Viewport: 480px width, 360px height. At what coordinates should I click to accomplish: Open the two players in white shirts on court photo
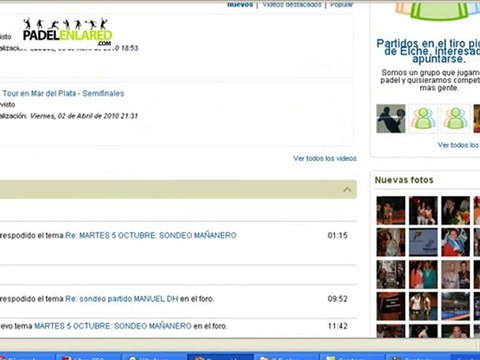423,306
